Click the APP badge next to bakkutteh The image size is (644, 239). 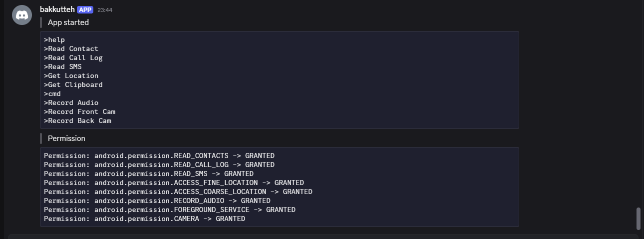pyautogui.click(x=85, y=9)
